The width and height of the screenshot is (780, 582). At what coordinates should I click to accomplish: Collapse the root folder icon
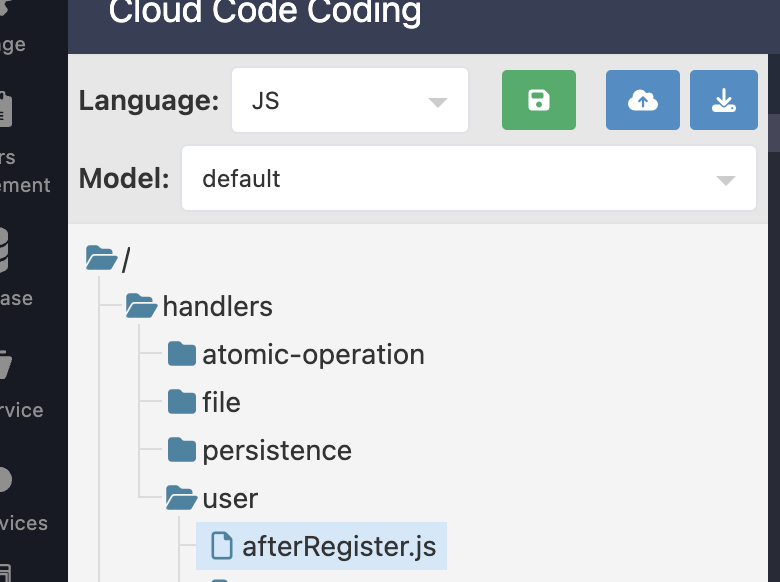point(101,258)
